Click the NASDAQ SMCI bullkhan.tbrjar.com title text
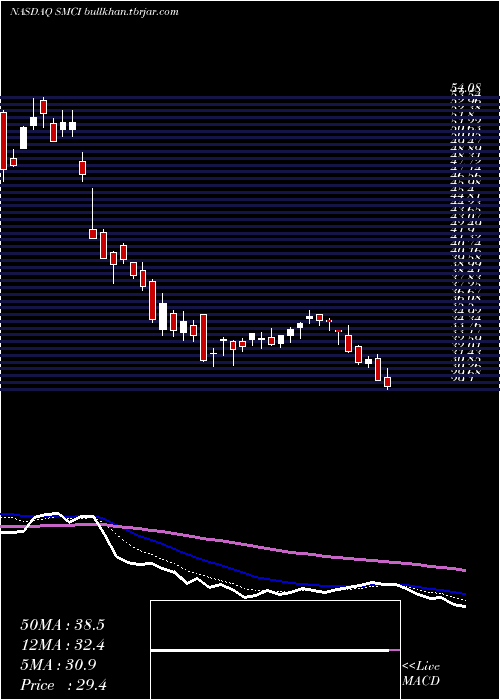The width and height of the screenshot is (500, 700). 94,12
